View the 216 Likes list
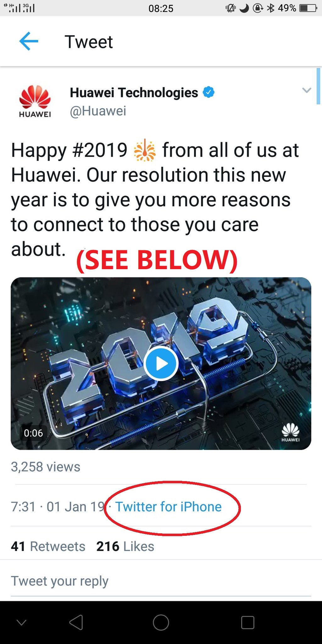Screen dimensions: 322x644 pyautogui.click(x=125, y=547)
